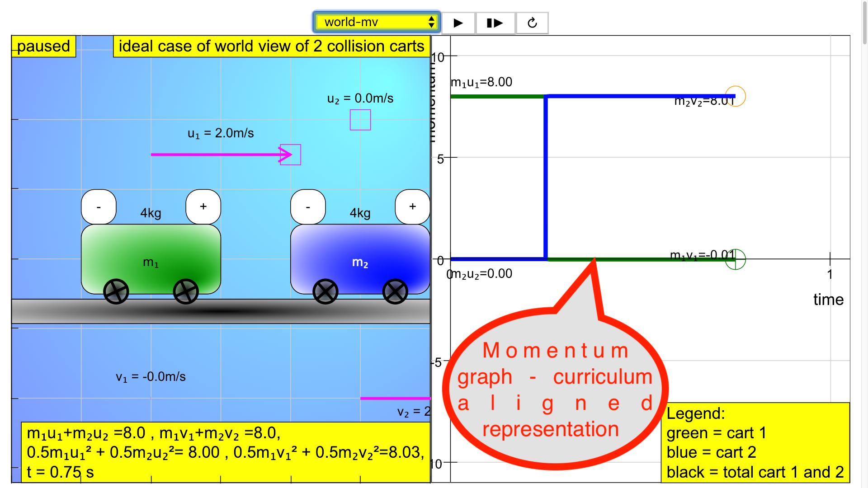868x488 pixels.
Task: Click the step-forward button
Action: tap(495, 23)
